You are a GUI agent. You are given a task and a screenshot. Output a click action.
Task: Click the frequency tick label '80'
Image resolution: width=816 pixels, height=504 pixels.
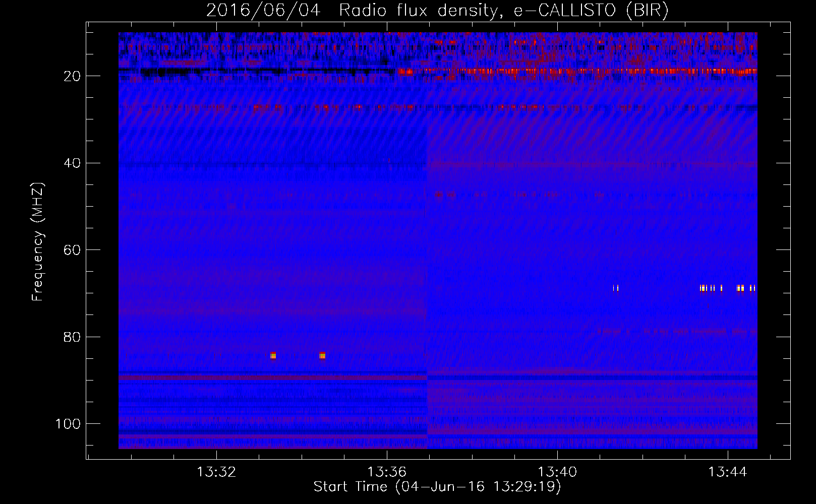point(72,337)
